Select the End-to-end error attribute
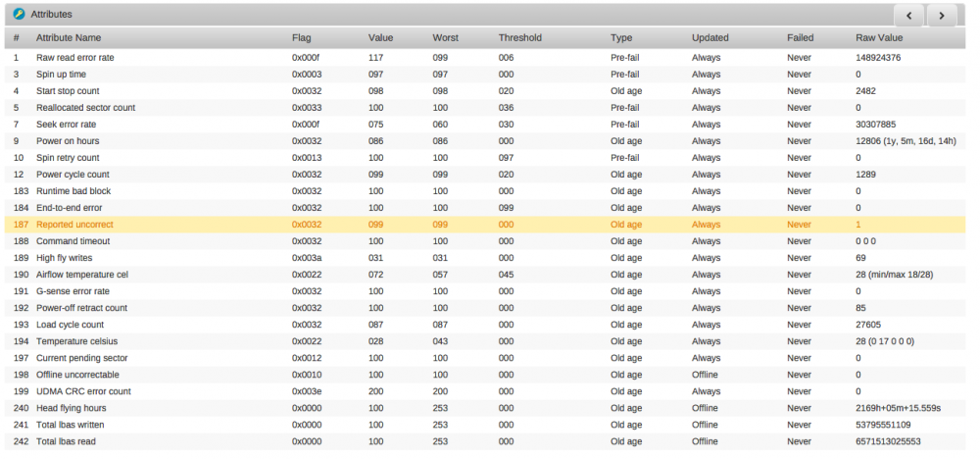 [x=70, y=208]
